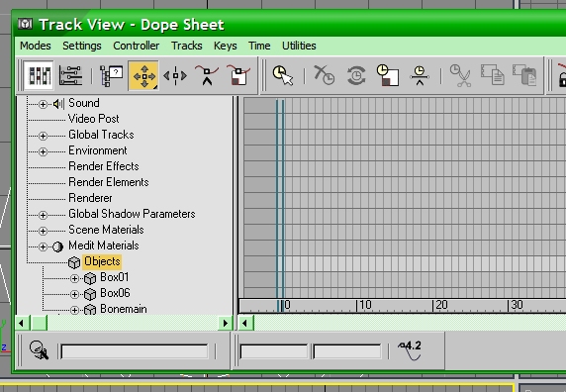Open the Keys menu

tap(226, 46)
